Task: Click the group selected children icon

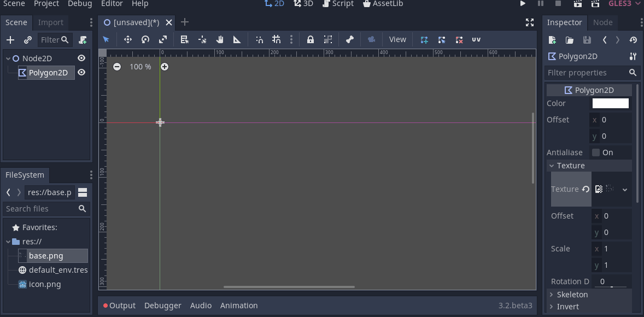Action: pyautogui.click(x=328, y=39)
